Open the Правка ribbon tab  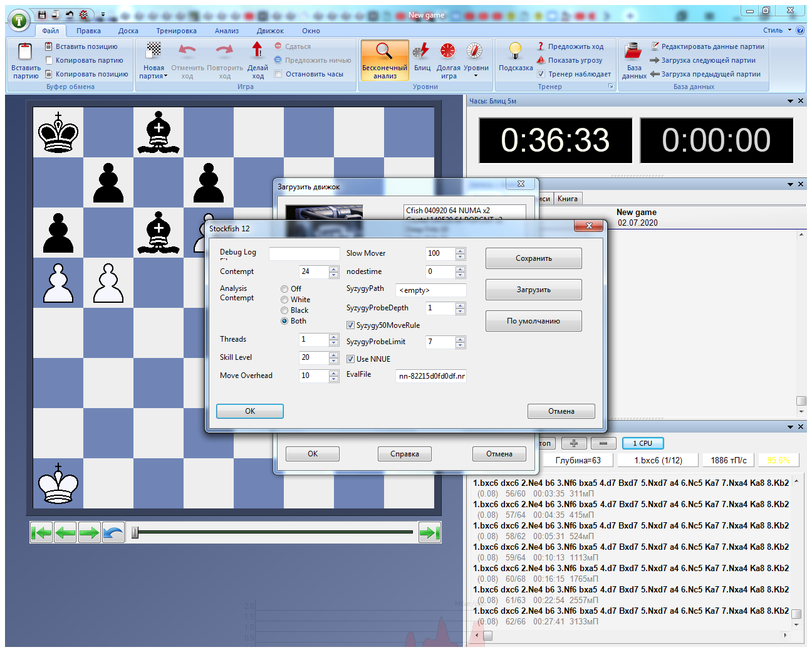(88, 31)
